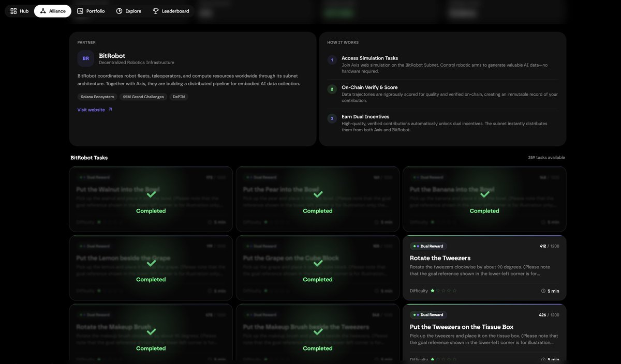
Task: Click the 259 tasks available text
Action: [x=546, y=157]
